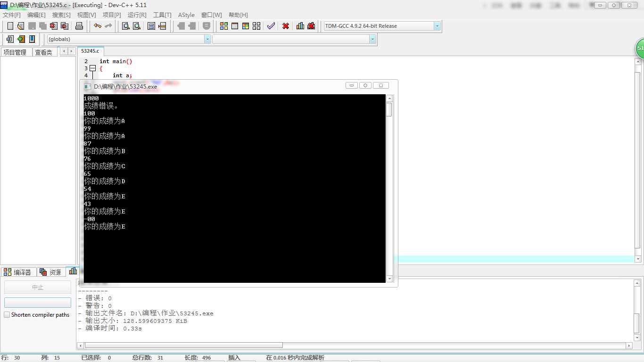This screenshot has width=644, height=362.
Task: Click the '编译时间: 0.33s' log line
Action: click(110, 329)
